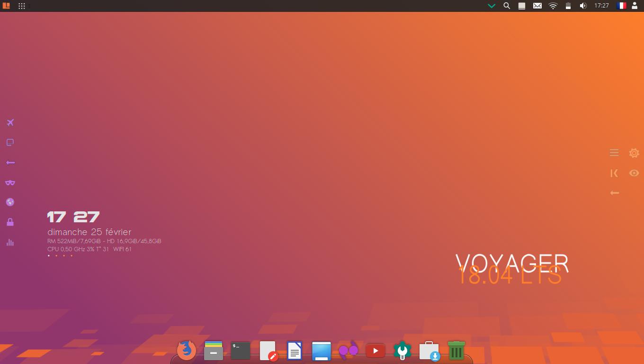Switch keyboard layout via French flag

(621, 6)
